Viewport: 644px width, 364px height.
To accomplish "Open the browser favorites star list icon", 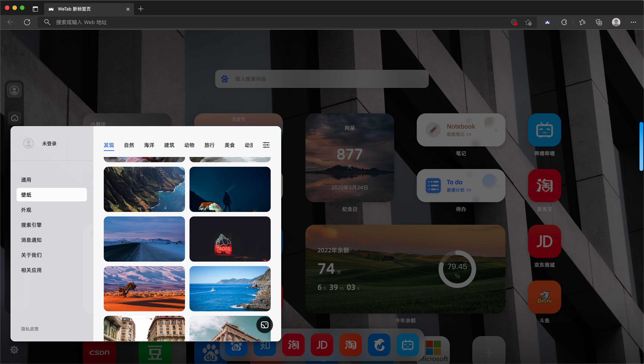I will [x=582, y=22].
